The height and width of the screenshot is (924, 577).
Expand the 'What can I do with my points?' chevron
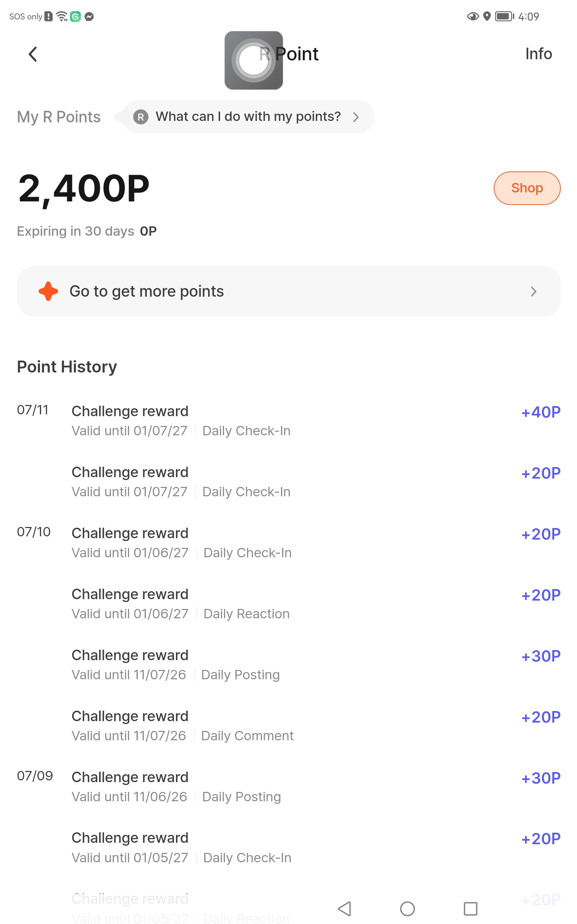356,117
